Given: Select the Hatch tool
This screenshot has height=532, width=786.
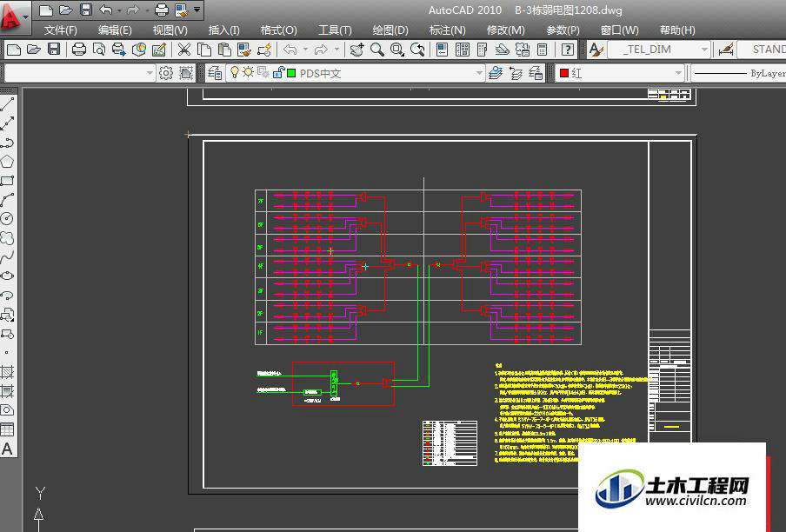Looking at the screenshot, I should 7,372.
